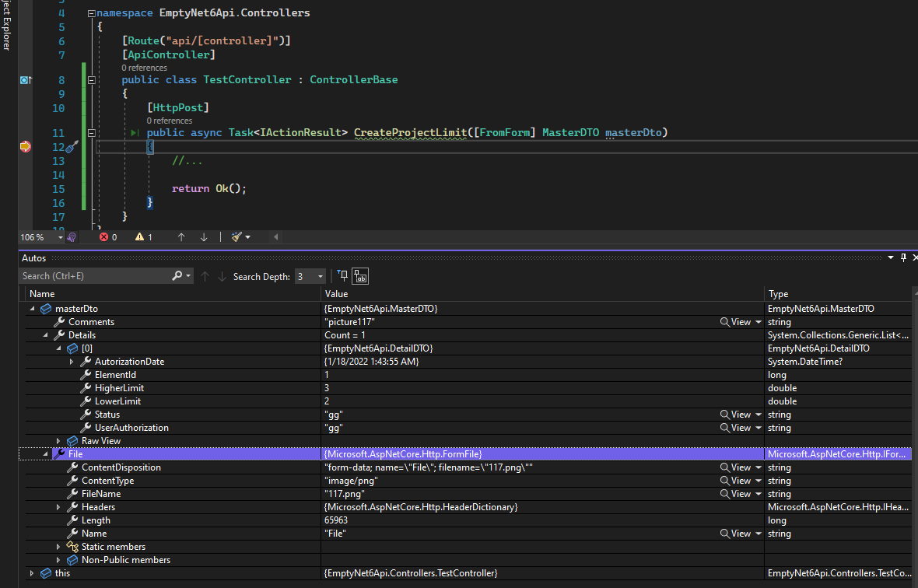918x588 pixels.
Task: Expand the Static members node
Action: (x=58, y=547)
